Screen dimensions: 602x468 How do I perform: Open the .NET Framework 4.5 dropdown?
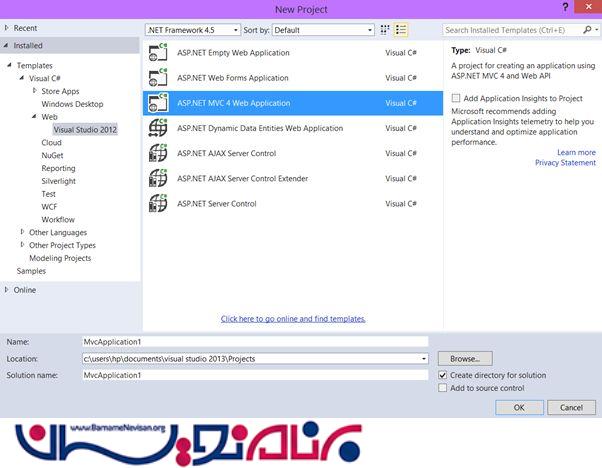(193, 30)
